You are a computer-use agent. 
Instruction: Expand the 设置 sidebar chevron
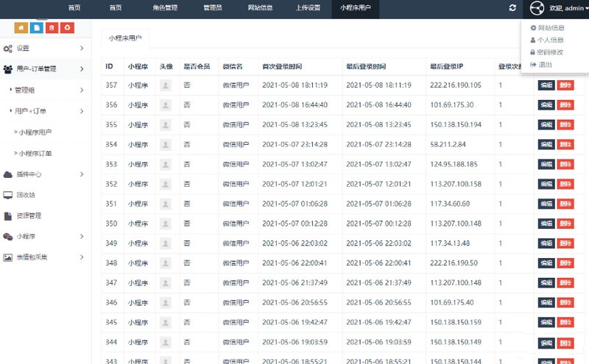pyautogui.click(x=82, y=48)
